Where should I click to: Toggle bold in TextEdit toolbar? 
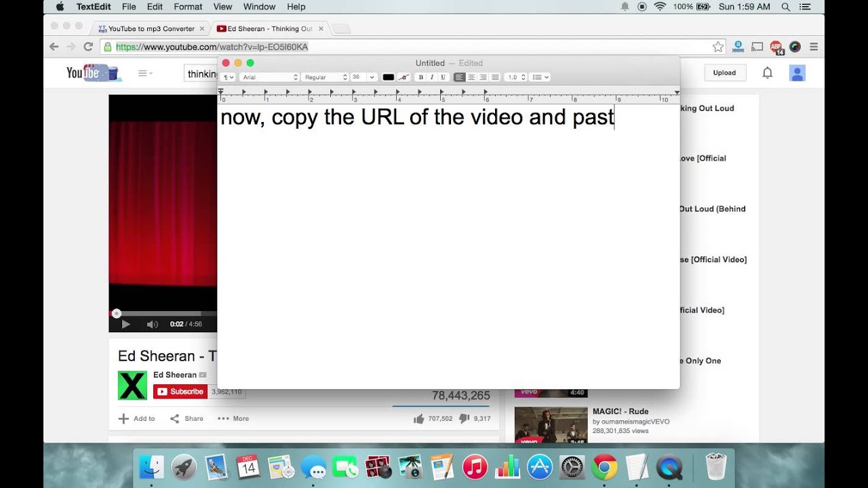pyautogui.click(x=421, y=77)
